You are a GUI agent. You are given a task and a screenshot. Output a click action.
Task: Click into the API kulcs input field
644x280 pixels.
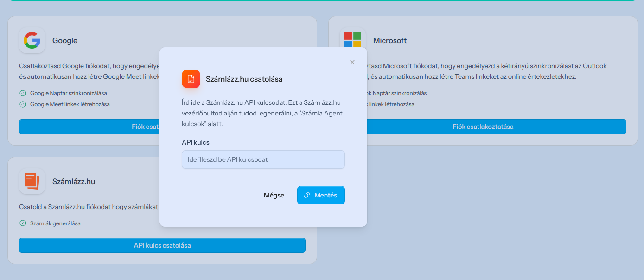[x=263, y=159]
